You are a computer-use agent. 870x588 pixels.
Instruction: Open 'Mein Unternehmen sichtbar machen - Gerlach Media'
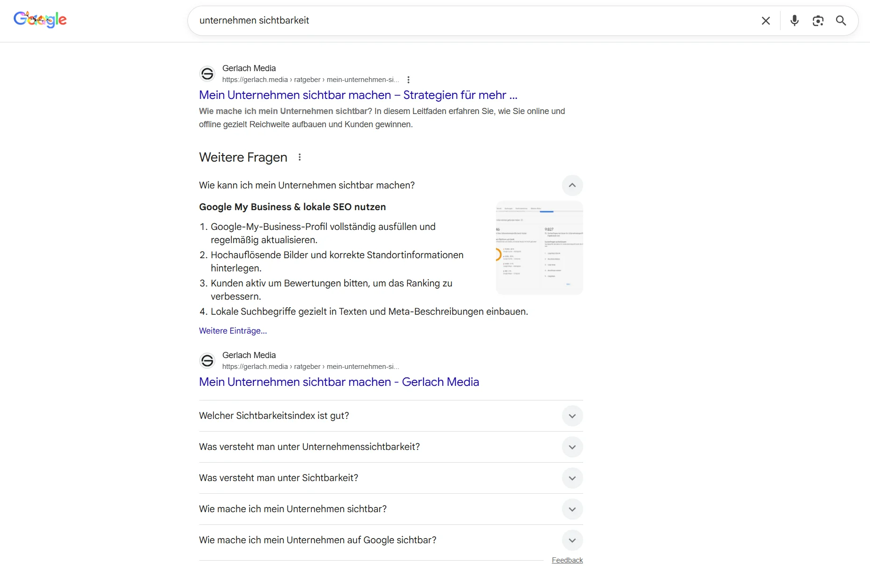[339, 382]
